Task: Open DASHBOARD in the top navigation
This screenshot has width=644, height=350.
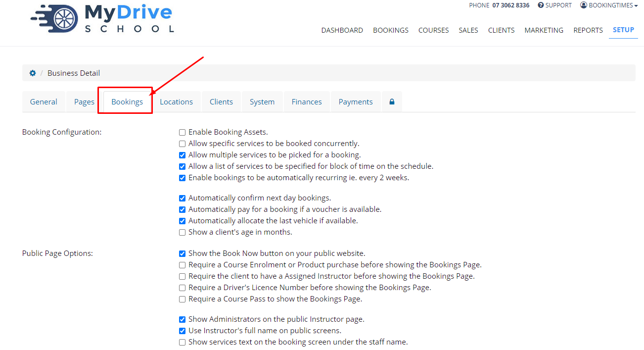Action: pos(342,30)
